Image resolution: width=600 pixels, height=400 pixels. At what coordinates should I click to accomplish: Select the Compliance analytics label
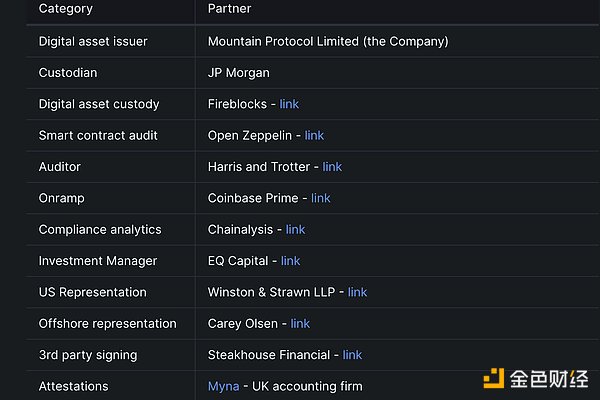click(x=100, y=229)
